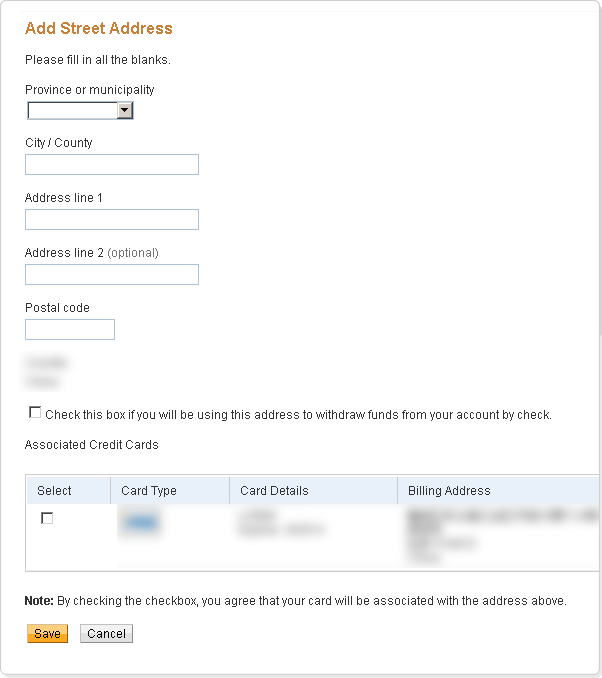Click the Select column header
This screenshot has width=602, height=678.
pyautogui.click(x=55, y=491)
